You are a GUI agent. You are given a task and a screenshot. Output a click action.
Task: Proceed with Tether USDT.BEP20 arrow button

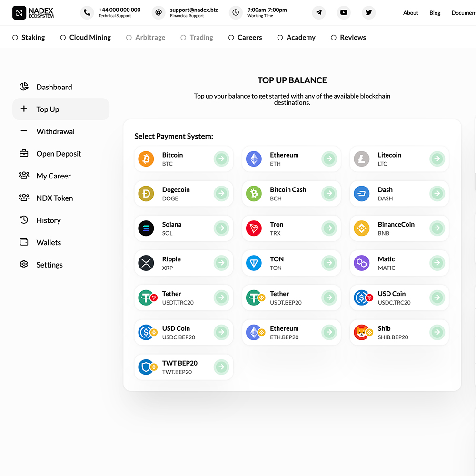point(329,297)
